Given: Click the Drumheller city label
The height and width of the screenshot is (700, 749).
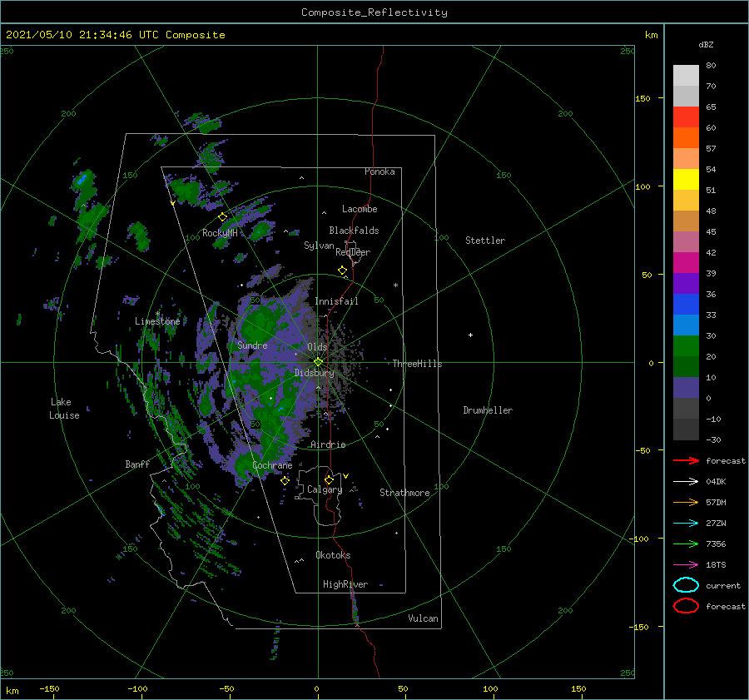Looking at the screenshot, I should click(x=488, y=410).
